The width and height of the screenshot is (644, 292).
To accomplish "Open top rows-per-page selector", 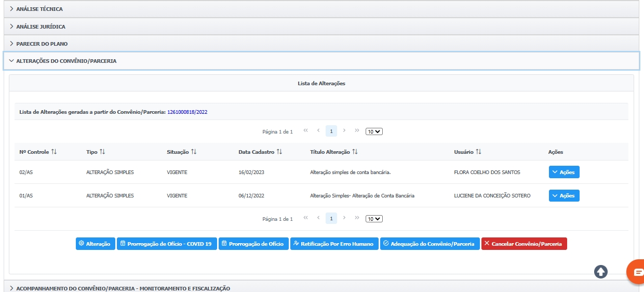I will (x=374, y=131).
